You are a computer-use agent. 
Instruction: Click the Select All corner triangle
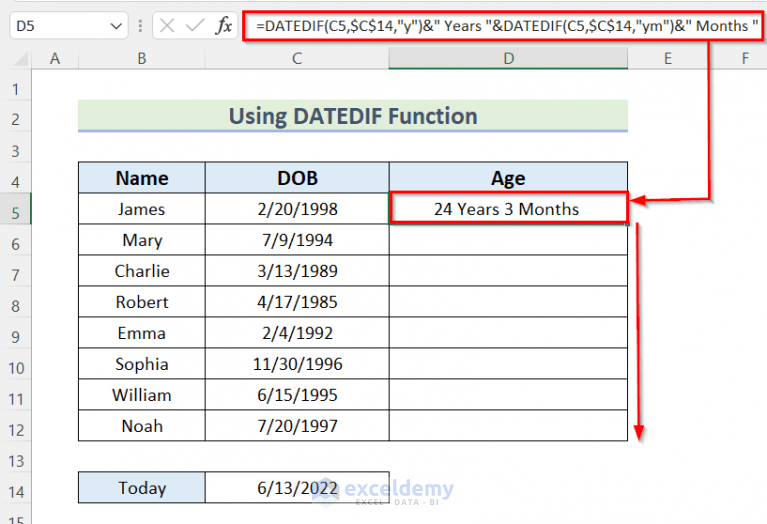click(20, 59)
